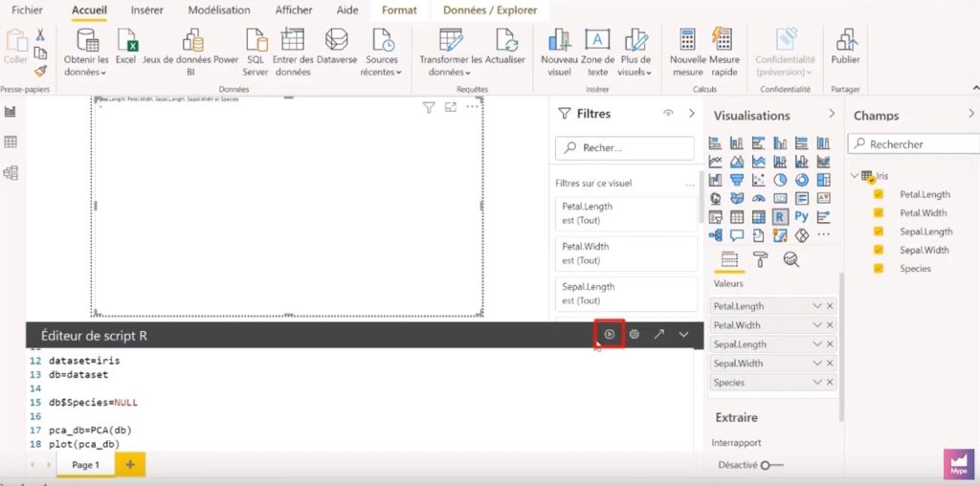Choose the Q&A visual speech bubble
Viewport: 980px width, 486px height.
tap(737, 235)
